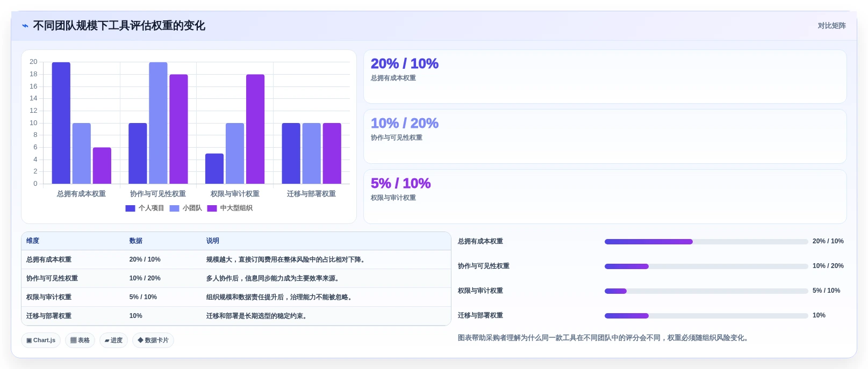
Task: Click the 数据卡片 tag chip
Action: click(x=153, y=341)
